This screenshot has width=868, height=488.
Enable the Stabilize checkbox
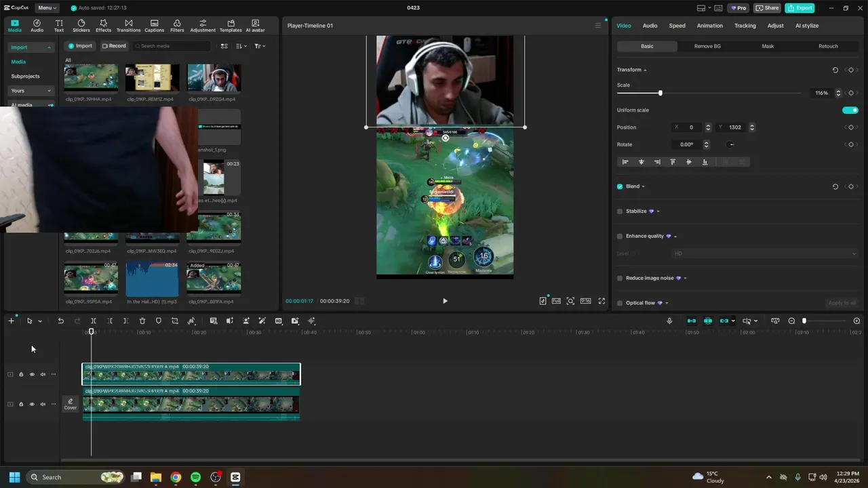point(620,211)
